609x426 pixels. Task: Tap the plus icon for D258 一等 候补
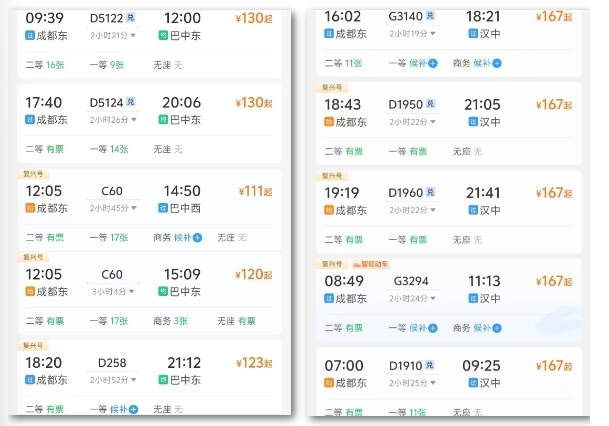pyautogui.click(x=133, y=409)
